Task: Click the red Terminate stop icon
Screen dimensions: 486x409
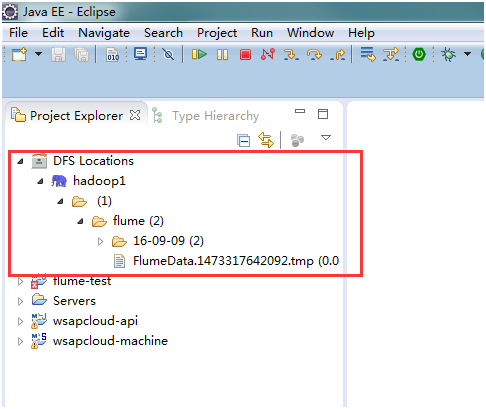Action: point(245,54)
